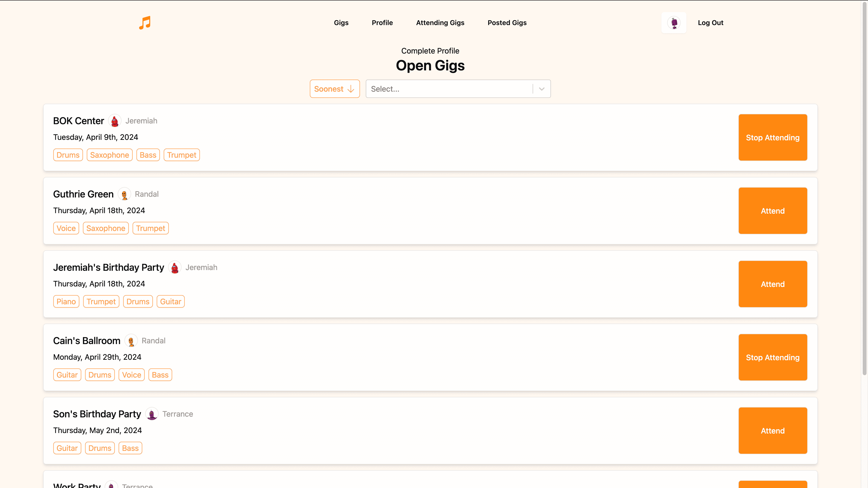Click the red avatar icon next to Jeremiah on BOK Center
868x488 pixels.
tap(115, 121)
